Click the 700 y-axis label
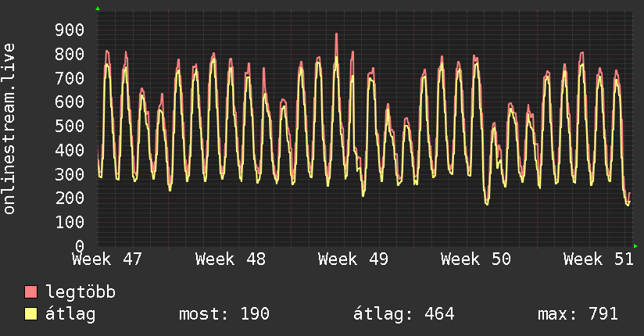Screen dimensions: 644x336 70,78
